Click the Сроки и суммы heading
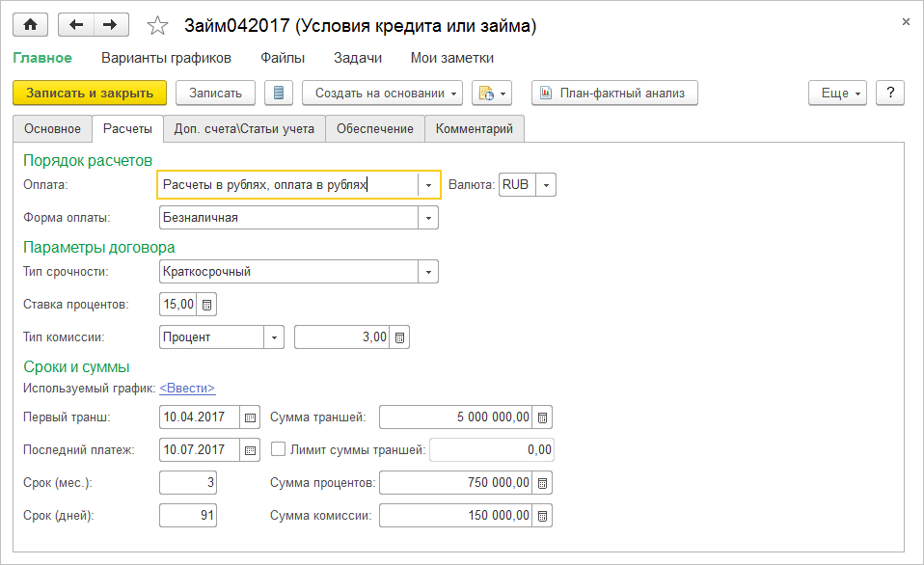This screenshot has height=565, width=924. tap(76, 367)
